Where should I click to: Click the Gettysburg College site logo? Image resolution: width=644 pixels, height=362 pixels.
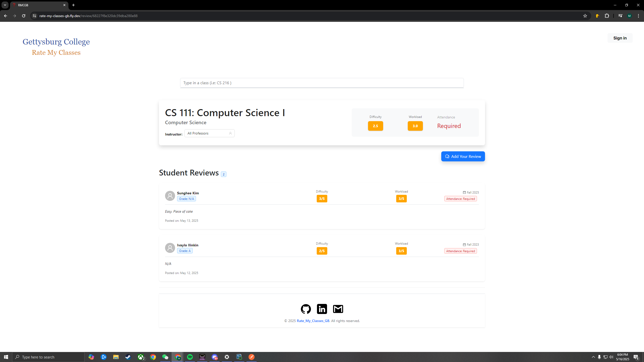click(56, 42)
